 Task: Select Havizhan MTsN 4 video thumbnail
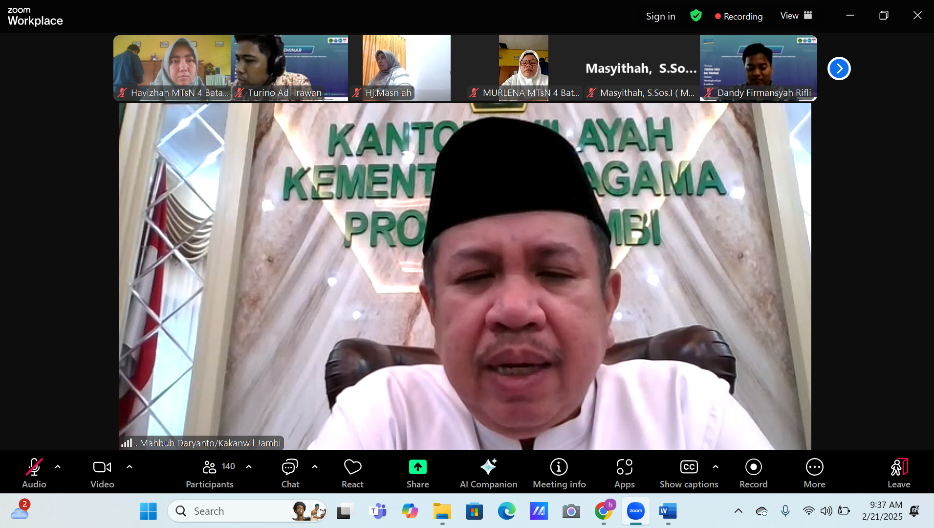click(172, 68)
